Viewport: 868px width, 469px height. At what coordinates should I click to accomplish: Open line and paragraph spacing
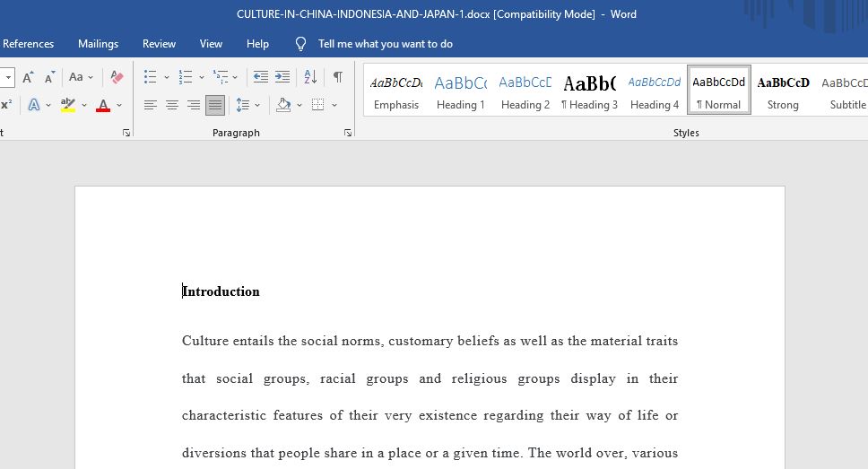(x=242, y=105)
